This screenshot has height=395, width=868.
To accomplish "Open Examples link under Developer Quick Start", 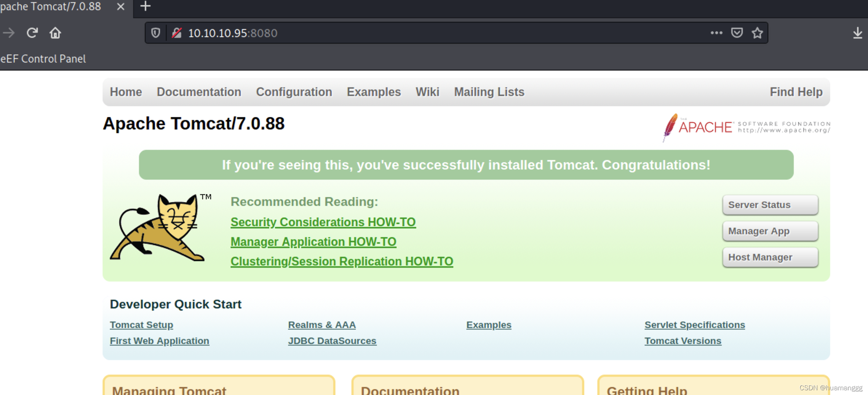I will coord(489,325).
